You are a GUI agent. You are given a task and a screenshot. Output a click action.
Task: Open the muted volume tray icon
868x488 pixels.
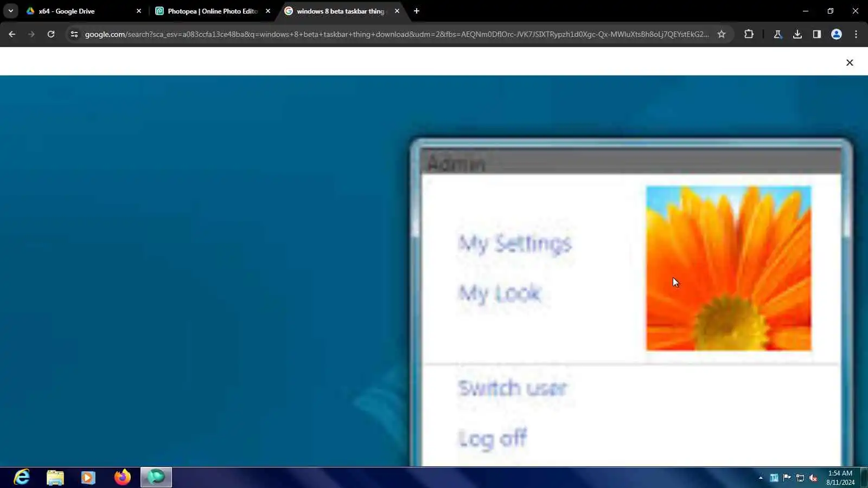point(813,478)
